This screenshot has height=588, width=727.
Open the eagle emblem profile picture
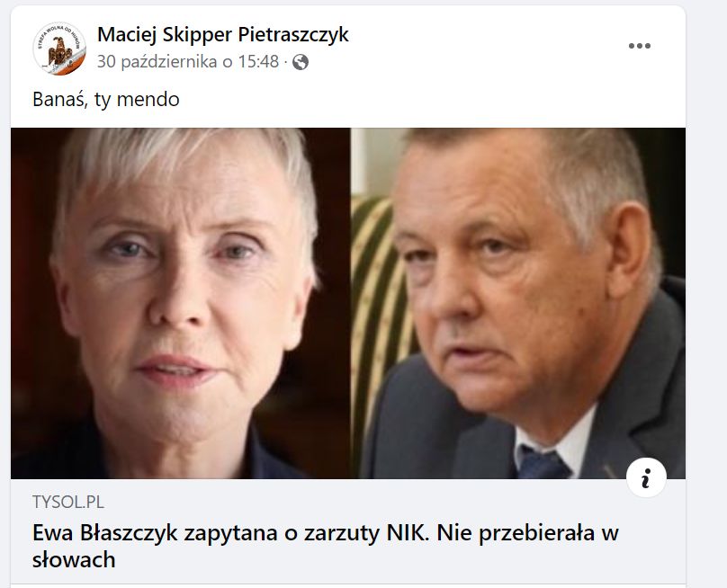point(59,49)
